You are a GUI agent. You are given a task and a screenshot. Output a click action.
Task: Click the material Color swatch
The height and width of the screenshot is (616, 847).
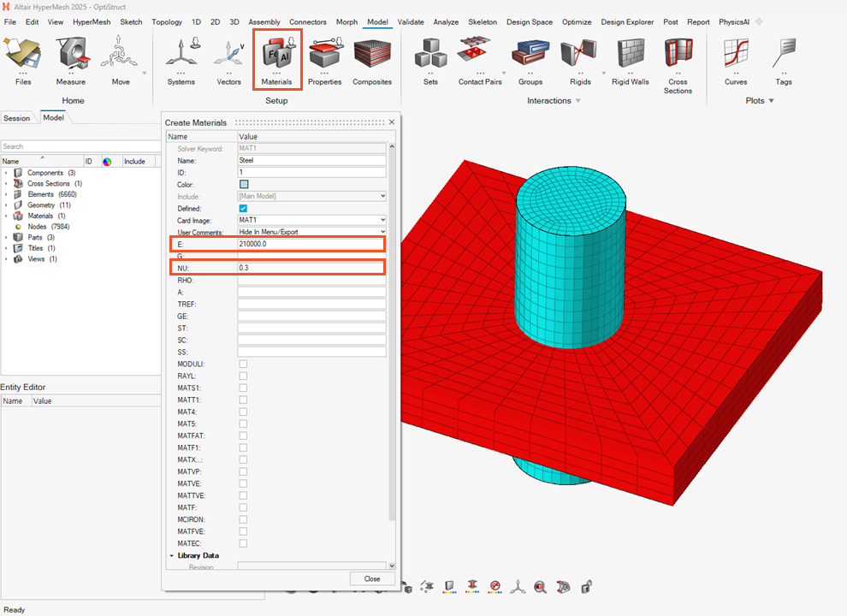point(244,184)
